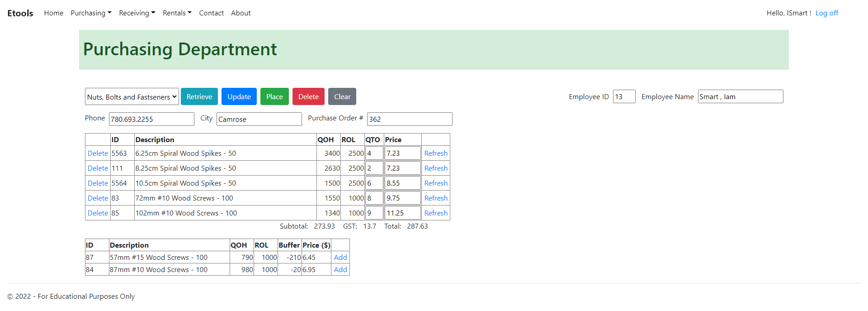Click Price field for 102mm #10 Wood Screws

click(x=402, y=213)
